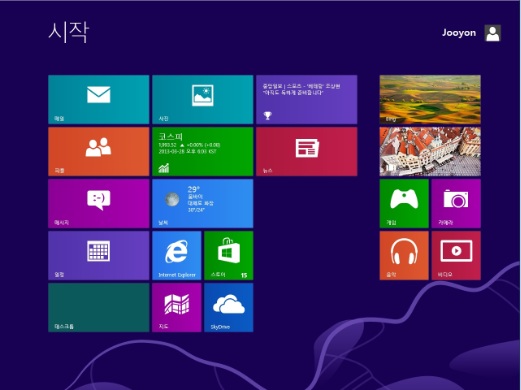This screenshot has width=521, height=390.
Task: Open the Calendar tile
Action: click(x=99, y=255)
